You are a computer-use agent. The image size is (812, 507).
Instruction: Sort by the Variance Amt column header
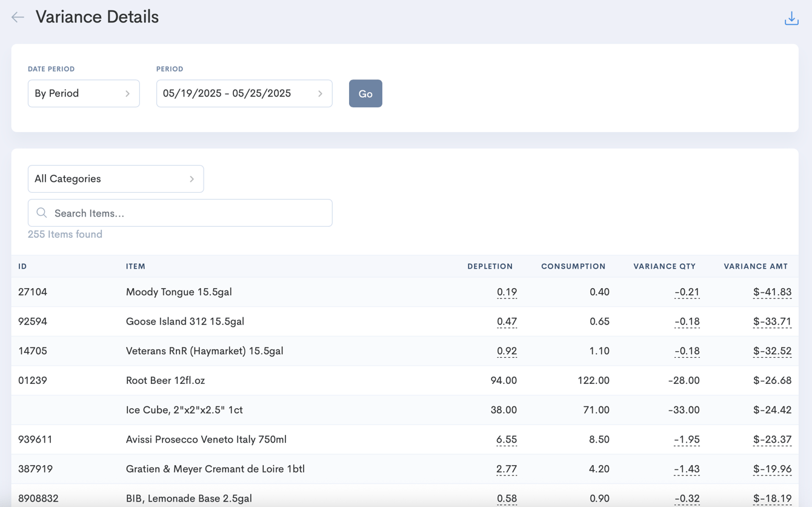(x=756, y=266)
